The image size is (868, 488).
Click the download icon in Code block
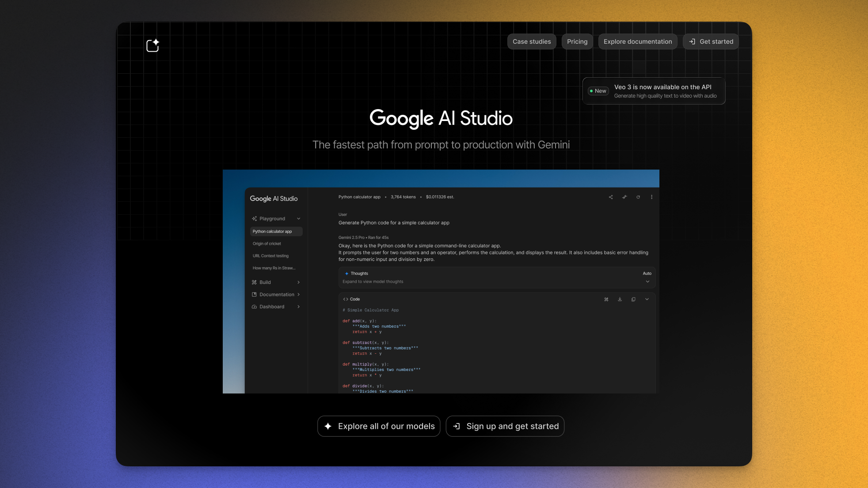click(x=620, y=299)
